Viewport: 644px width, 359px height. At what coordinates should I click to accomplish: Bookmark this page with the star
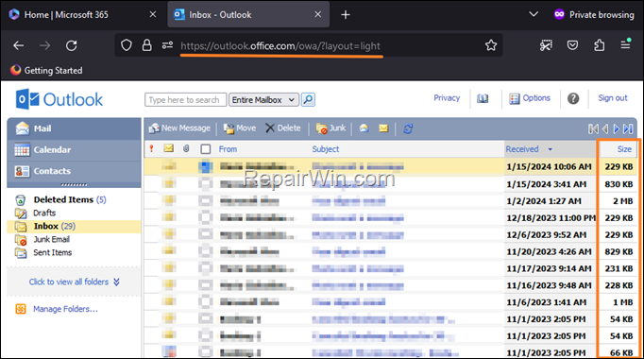pyautogui.click(x=491, y=45)
